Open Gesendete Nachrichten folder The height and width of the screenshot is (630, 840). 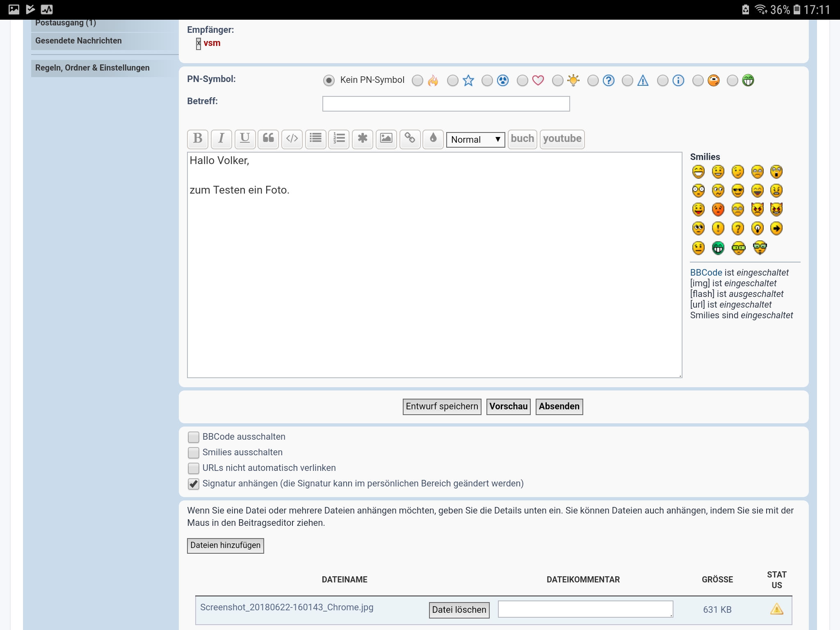click(x=78, y=41)
